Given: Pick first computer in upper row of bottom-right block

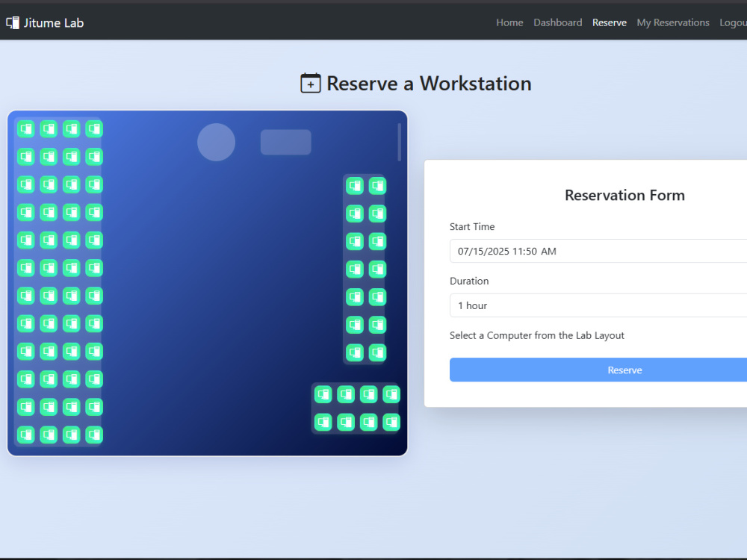Looking at the screenshot, I should click(x=323, y=394).
